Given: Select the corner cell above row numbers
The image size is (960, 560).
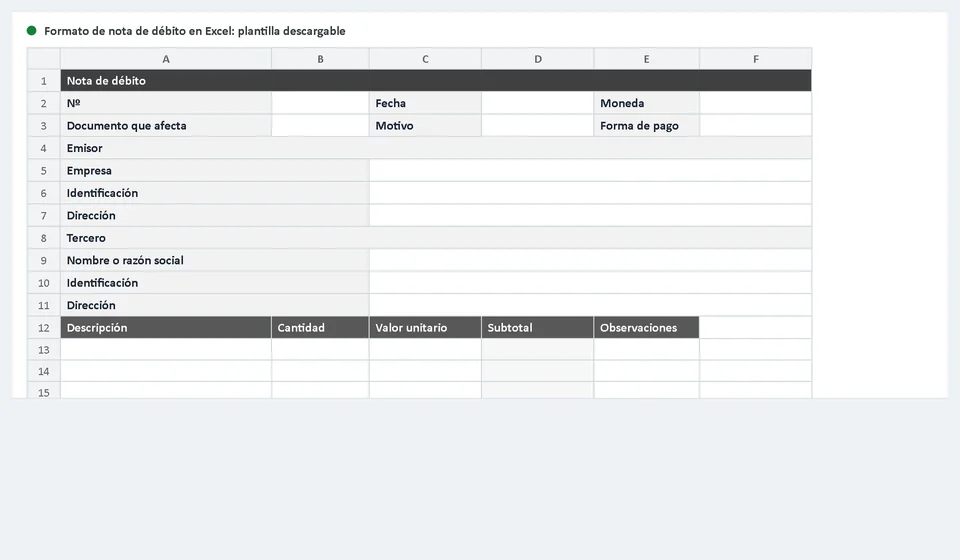Looking at the screenshot, I should (x=43, y=59).
